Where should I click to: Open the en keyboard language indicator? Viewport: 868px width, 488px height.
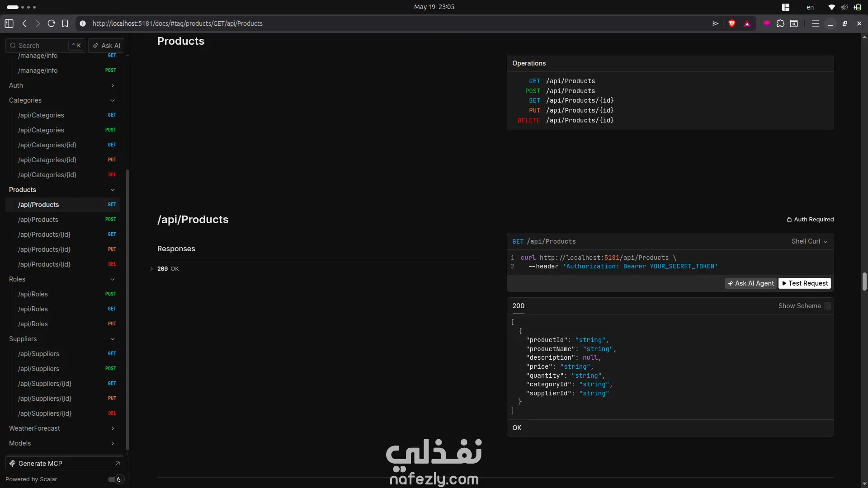pos(810,7)
